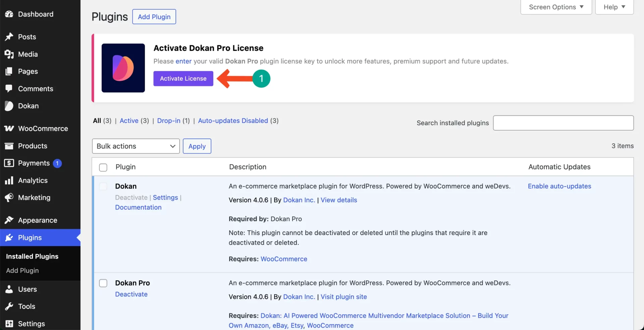Click Dokan AI Powered requirement link
The width and height of the screenshot is (644, 330).
(x=369, y=321)
